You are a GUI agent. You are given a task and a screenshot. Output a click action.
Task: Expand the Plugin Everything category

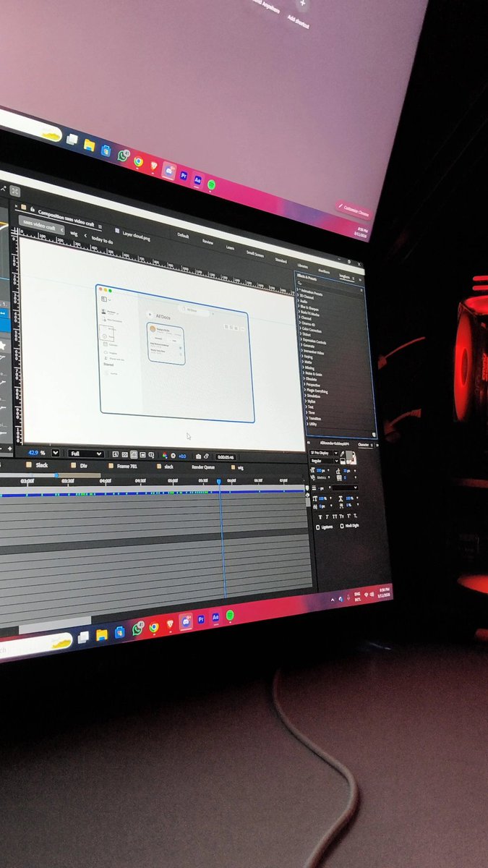(x=304, y=391)
